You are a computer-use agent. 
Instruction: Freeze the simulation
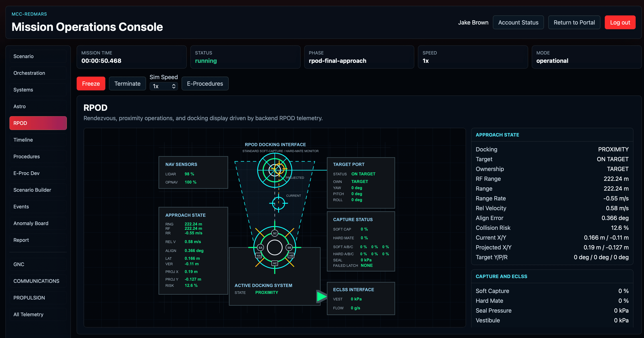pyautogui.click(x=91, y=84)
